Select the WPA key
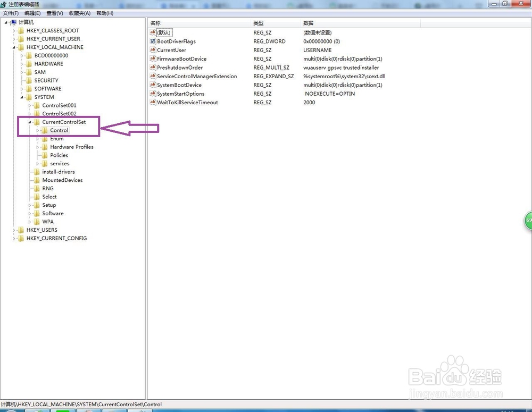 (x=48, y=222)
